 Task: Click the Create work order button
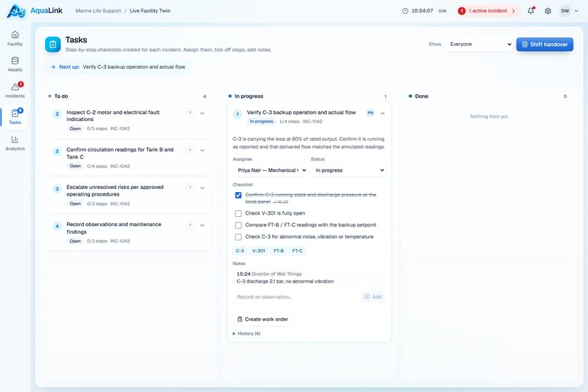tap(263, 319)
